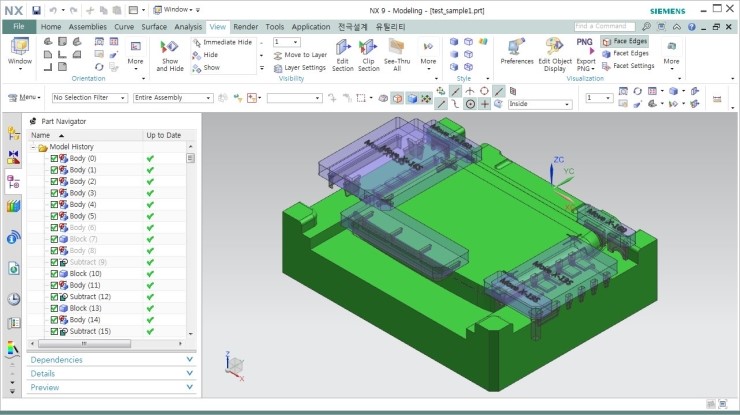Toggle Face Edges display

click(625, 41)
